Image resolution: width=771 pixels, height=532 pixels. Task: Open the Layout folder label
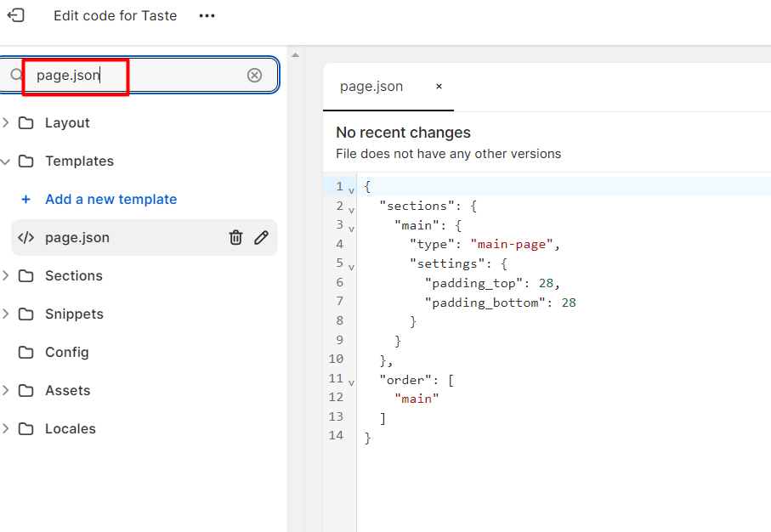(x=67, y=122)
